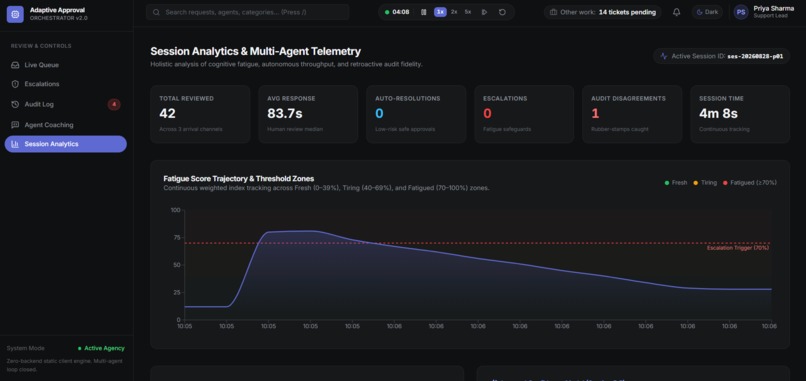Focus the search requests input field
Image resolution: width=806 pixels, height=381 pixels.
point(247,12)
